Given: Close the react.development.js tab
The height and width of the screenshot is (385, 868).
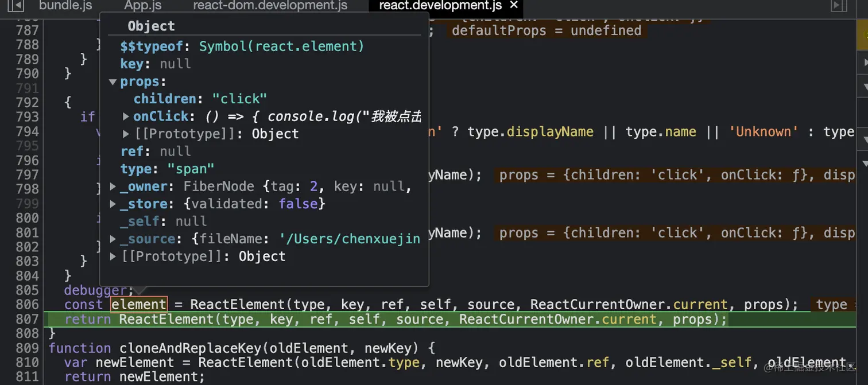Looking at the screenshot, I should click(x=514, y=5).
